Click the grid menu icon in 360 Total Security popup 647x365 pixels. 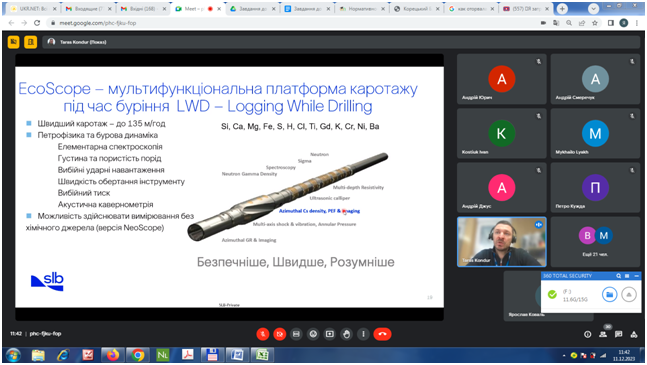627,276
